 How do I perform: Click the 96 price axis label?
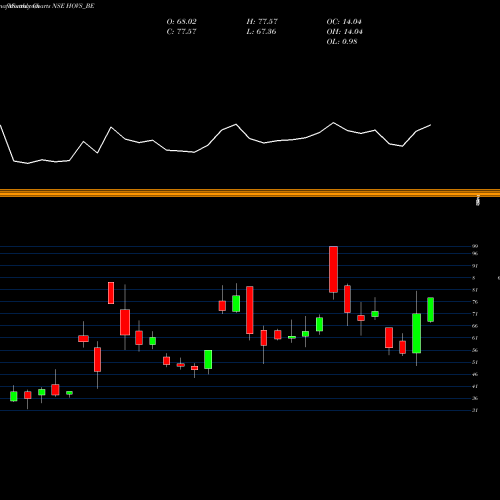click(475, 253)
